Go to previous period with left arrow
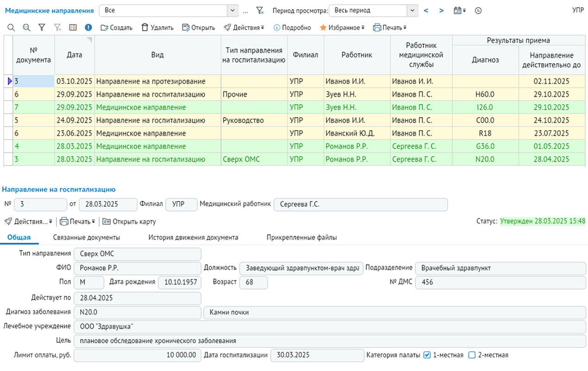This screenshot has height=371, width=588. pyautogui.click(x=426, y=10)
